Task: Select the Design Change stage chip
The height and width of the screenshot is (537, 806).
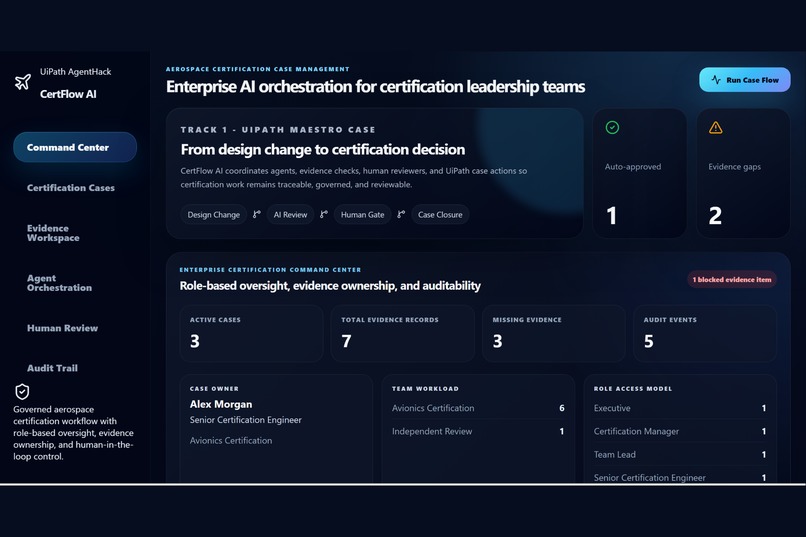Action: (x=213, y=214)
